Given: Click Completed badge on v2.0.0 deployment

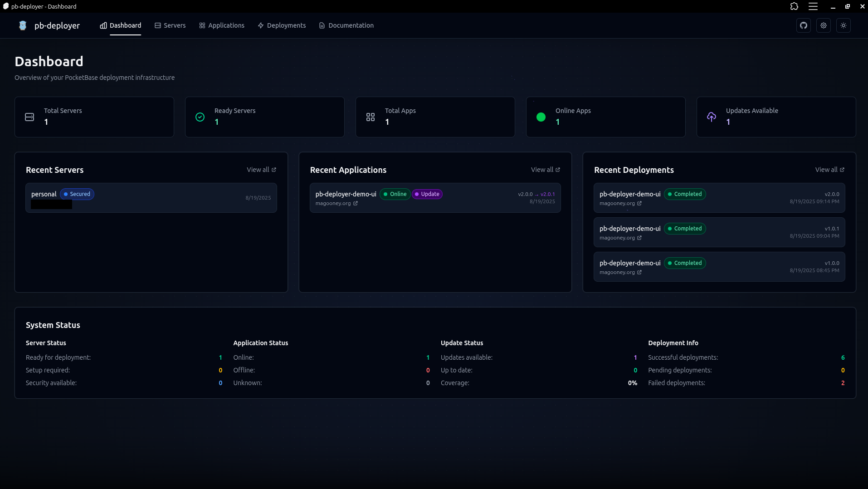Looking at the screenshot, I should click(685, 194).
